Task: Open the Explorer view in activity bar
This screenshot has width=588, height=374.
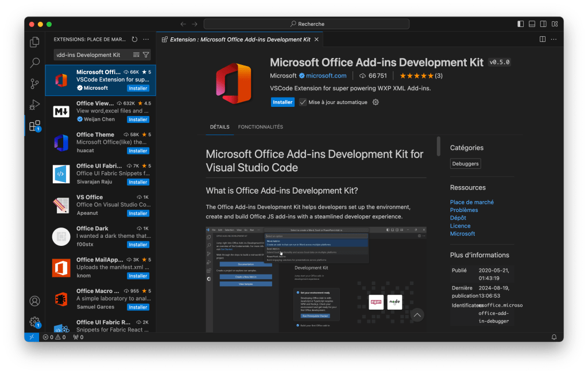Action: pos(35,42)
